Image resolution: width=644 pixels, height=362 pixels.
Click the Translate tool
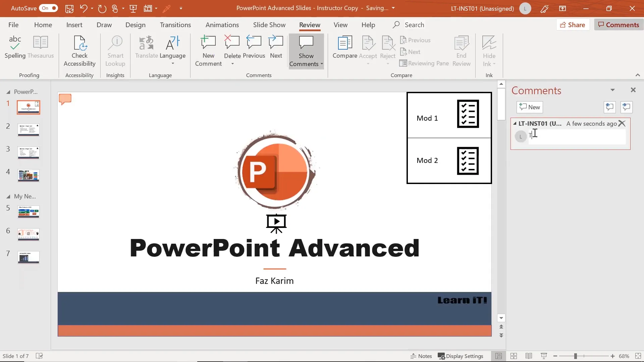pos(147,47)
